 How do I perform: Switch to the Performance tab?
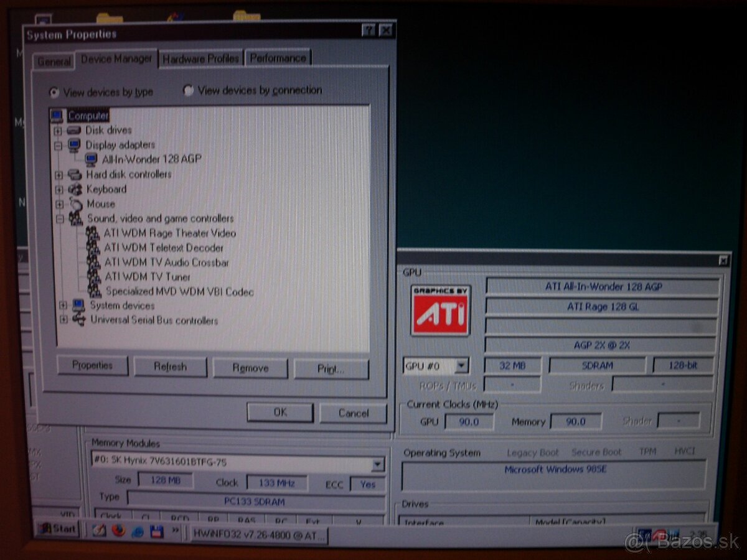click(x=278, y=58)
